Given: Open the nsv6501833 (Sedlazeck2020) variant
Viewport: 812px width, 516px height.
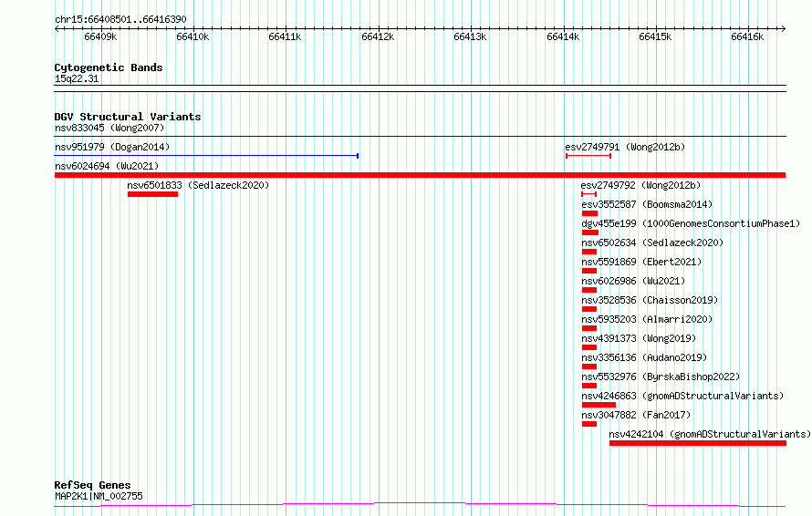Looking at the screenshot, I should [x=198, y=185].
